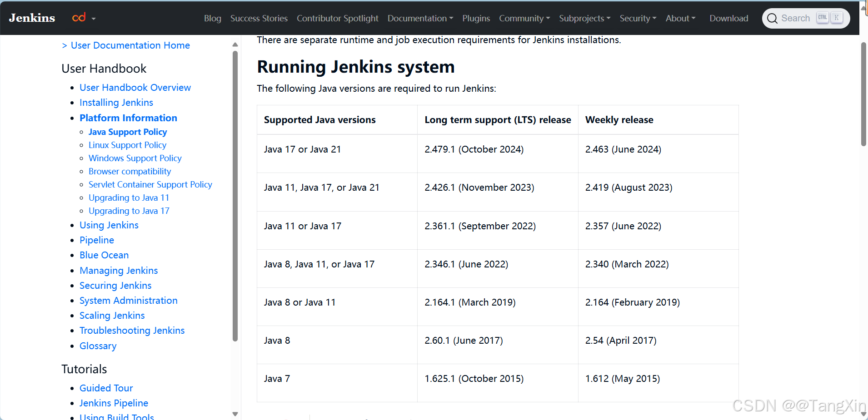Open the Managing Jenkins chapter

pos(119,271)
